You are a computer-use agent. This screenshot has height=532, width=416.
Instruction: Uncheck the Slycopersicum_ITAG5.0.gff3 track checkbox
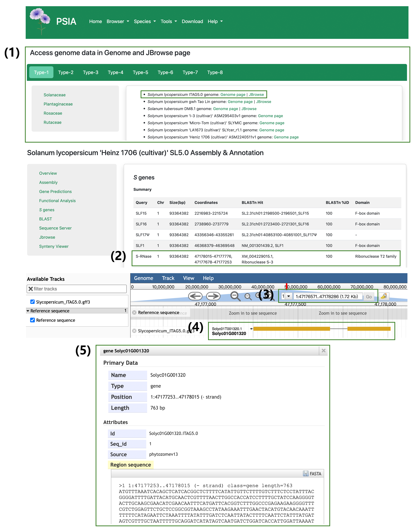[32, 302]
